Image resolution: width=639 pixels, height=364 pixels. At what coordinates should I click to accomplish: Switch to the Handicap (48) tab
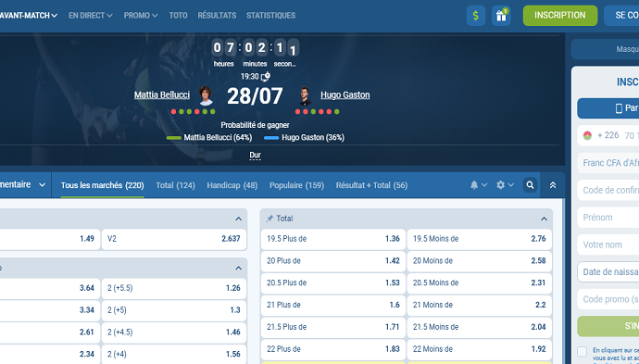pyautogui.click(x=232, y=185)
